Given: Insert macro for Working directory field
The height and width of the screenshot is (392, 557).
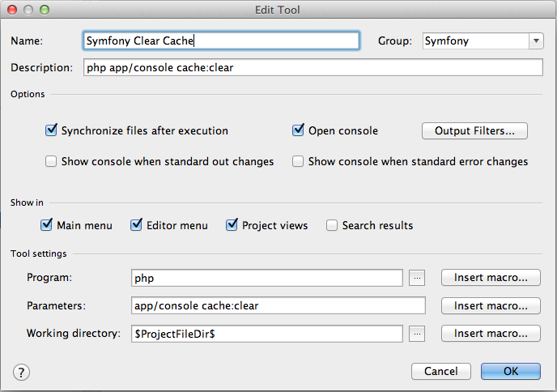Looking at the screenshot, I should (x=491, y=334).
